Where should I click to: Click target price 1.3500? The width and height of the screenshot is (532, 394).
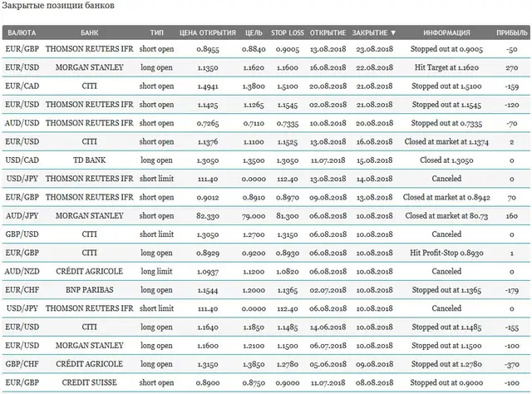pos(254,160)
